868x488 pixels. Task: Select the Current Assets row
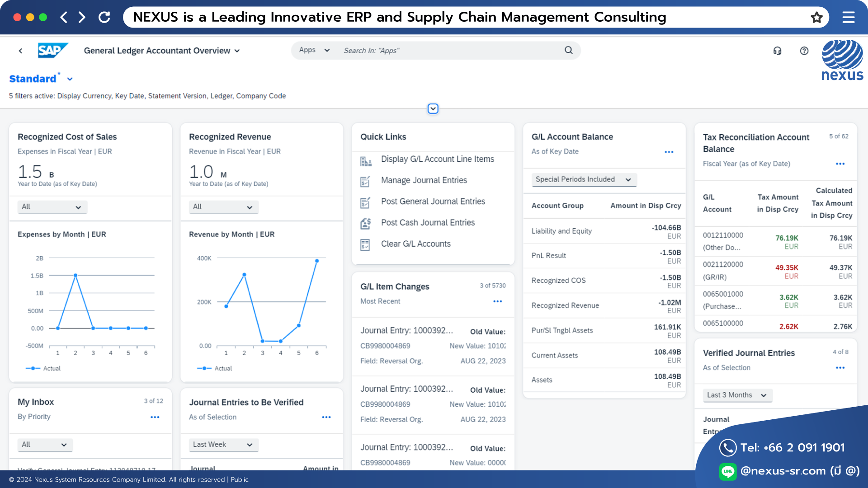pos(604,356)
